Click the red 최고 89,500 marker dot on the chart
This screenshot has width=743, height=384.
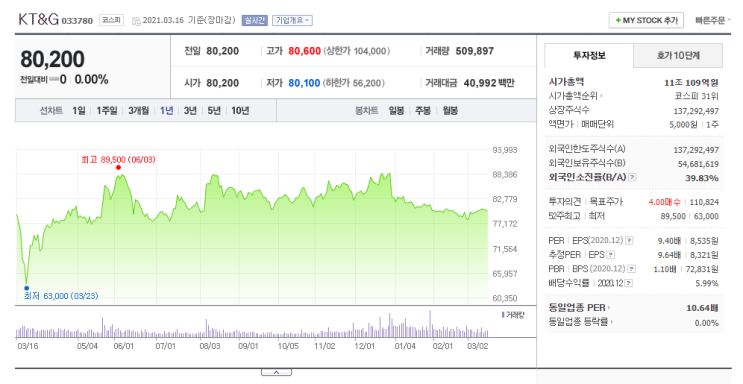[118, 167]
